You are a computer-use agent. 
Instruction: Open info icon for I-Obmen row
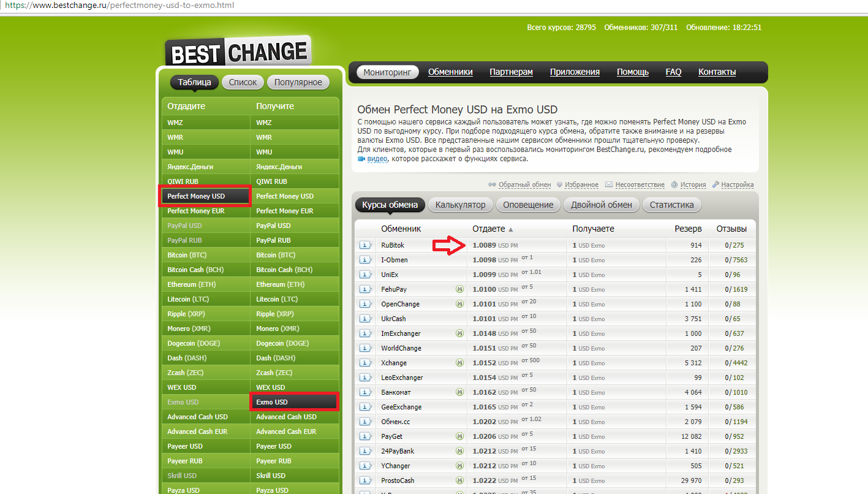[366, 260]
